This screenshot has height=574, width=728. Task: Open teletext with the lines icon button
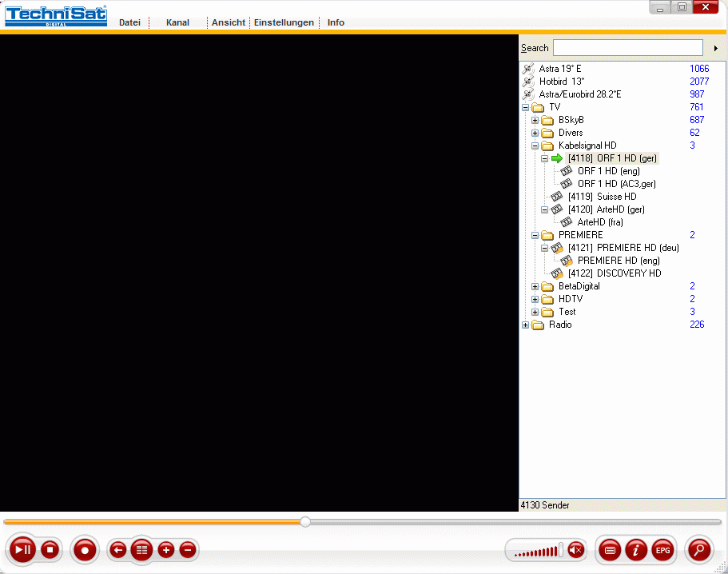(610, 550)
